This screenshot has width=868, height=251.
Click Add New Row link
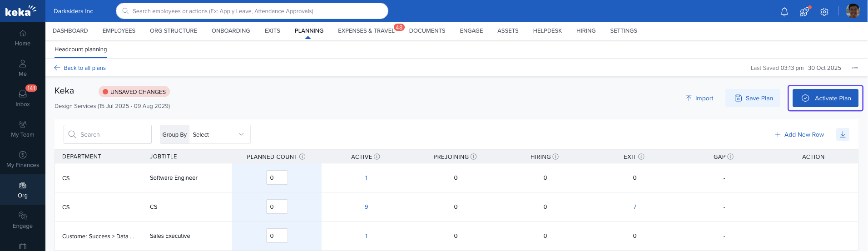(799, 134)
